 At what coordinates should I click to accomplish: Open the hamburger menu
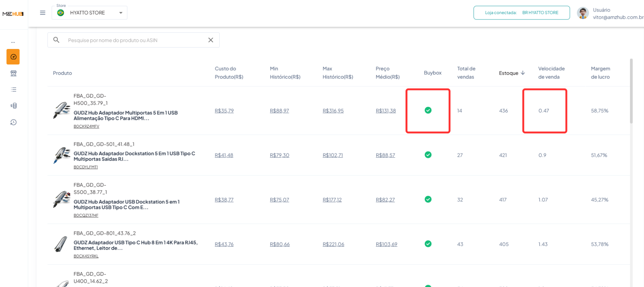point(42,13)
